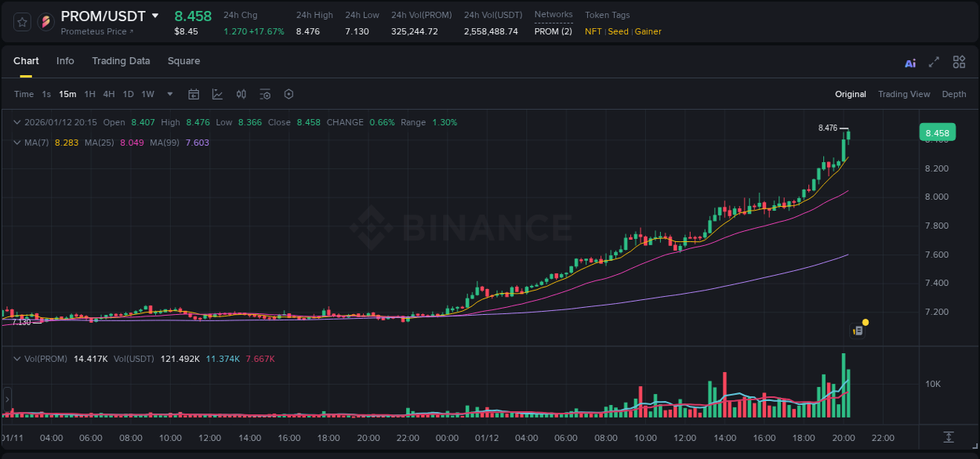The width and height of the screenshot is (980, 459).
Task: Click the coin rewards icon on the chart
Action: (x=858, y=328)
